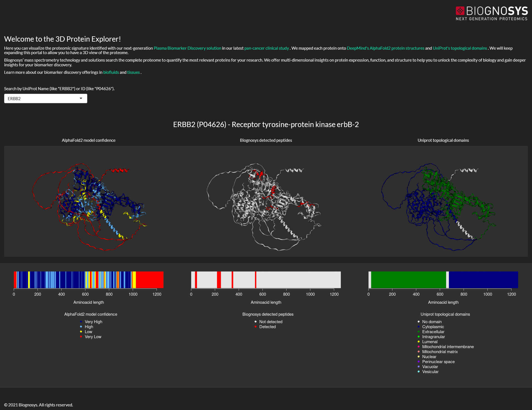Toggle the Perinuclear space legend entry
This screenshot has height=410, width=532.
coord(436,362)
